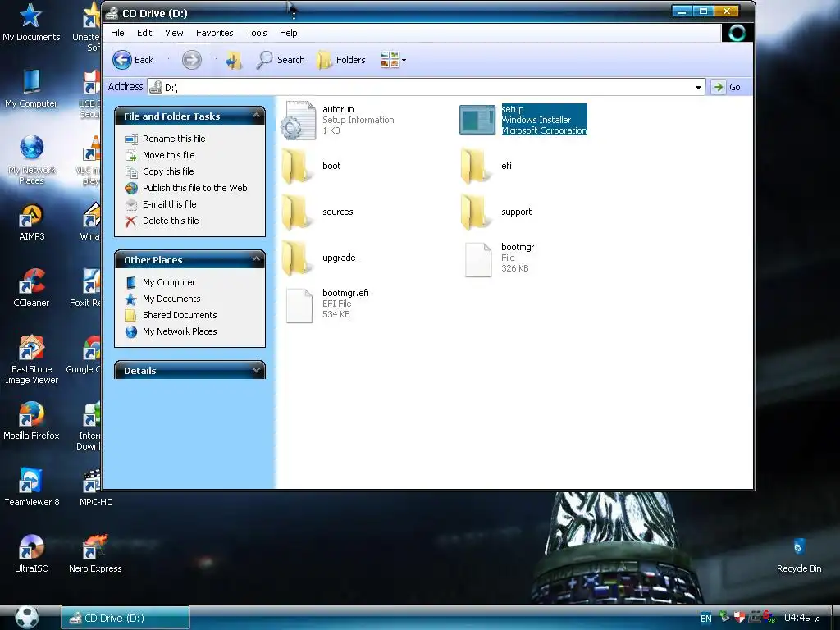The height and width of the screenshot is (630, 840).
Task: Click the My Network Places desktop icon
Action: click(31, 160)
